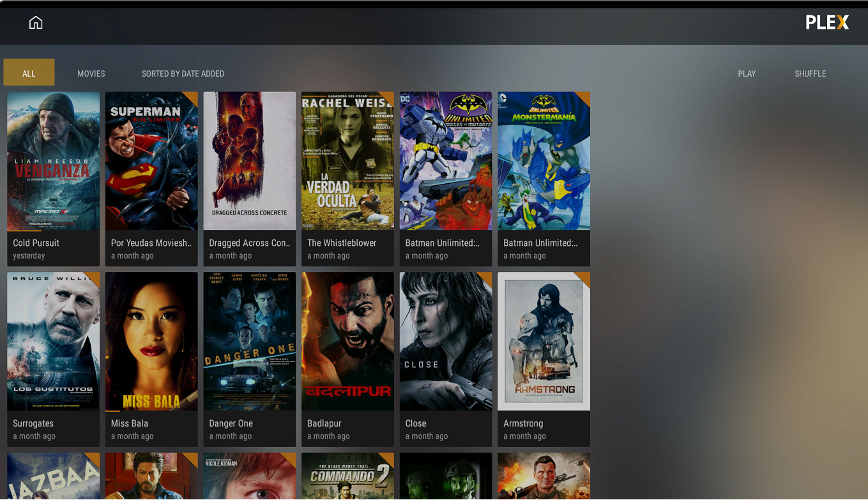Click the unwatched corner marker on Commando 2 poster
Screen dimensions: 868x500
click(x=388, y=458)
